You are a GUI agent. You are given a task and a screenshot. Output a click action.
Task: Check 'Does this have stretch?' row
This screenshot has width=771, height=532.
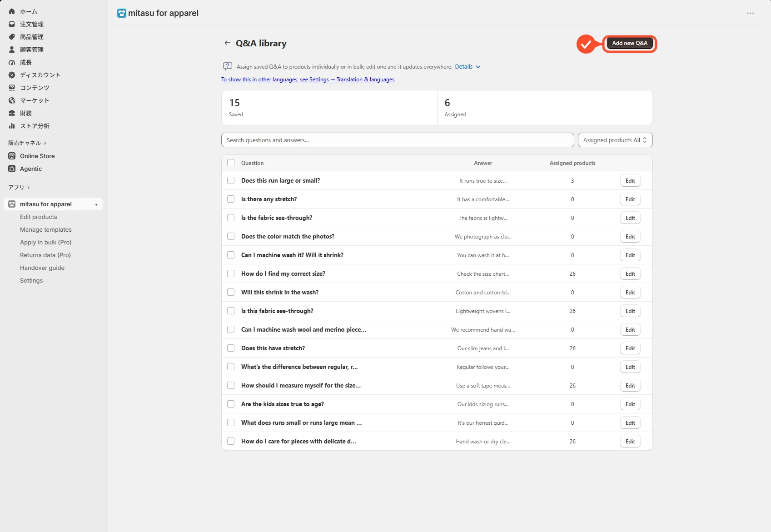click(x=231, y=348)
